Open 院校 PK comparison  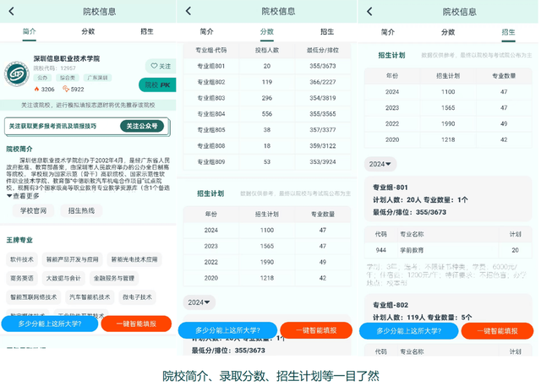coord(158,84)
